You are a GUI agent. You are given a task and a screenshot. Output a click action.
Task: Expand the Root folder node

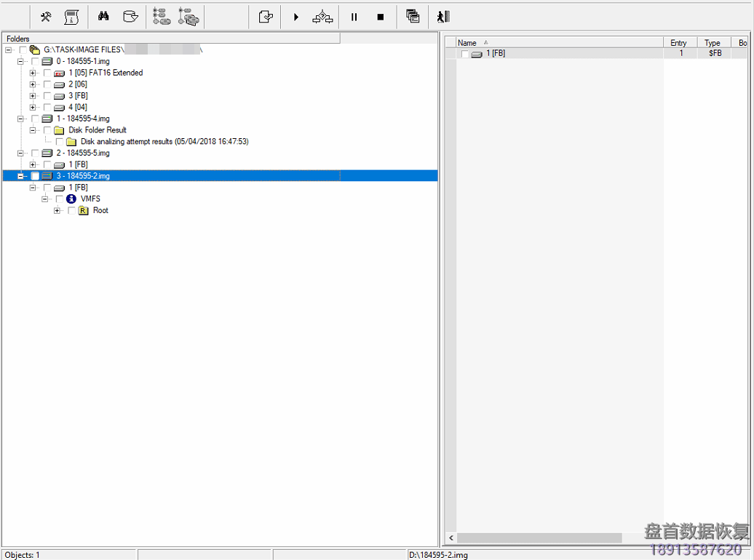(57, 211)
